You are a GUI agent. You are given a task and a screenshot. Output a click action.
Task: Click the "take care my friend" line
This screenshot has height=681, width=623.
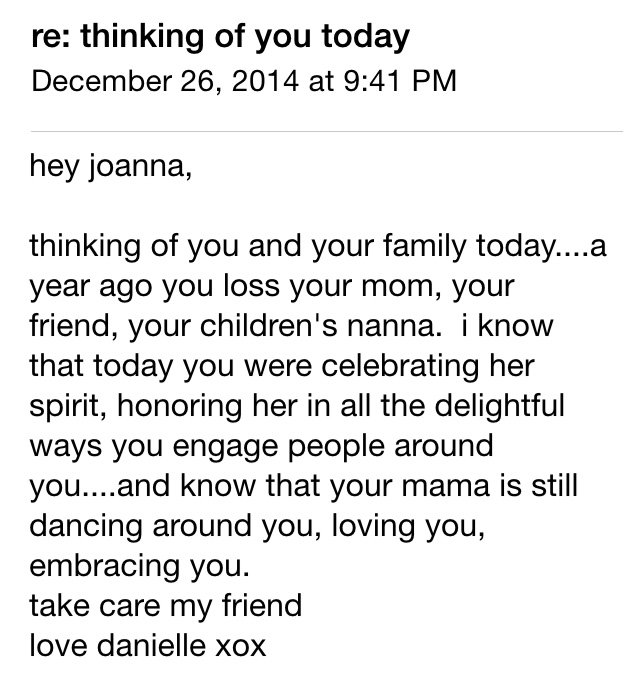(165, 607)
